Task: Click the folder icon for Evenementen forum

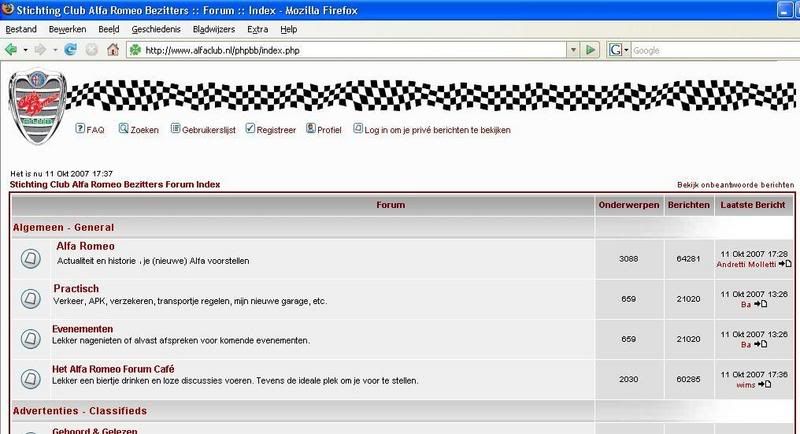Action: (x=31, y=339)
